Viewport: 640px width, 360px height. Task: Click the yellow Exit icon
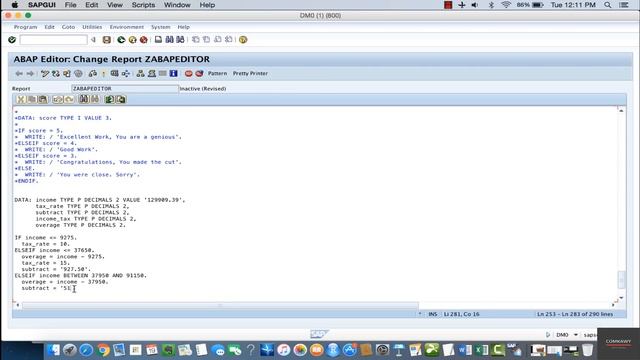coord(133,40)
